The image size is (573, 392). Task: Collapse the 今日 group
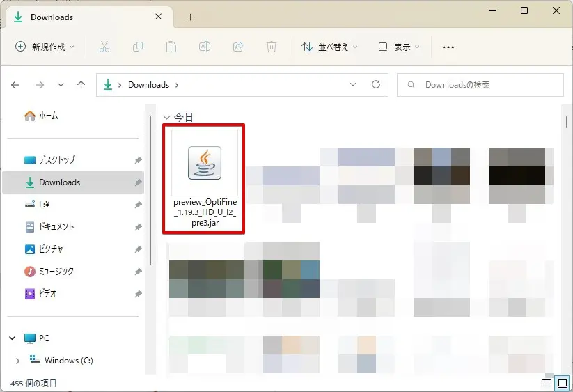[x=166, y=117]
